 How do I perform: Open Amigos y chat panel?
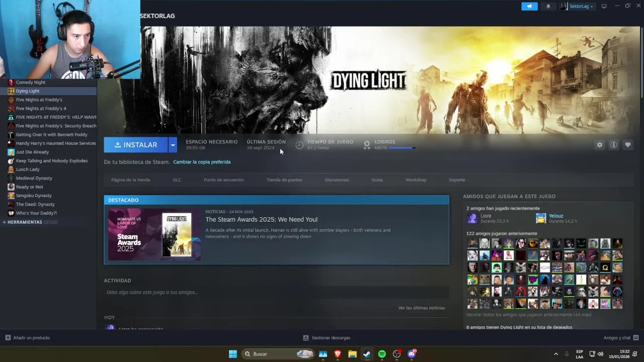point(621,338)
